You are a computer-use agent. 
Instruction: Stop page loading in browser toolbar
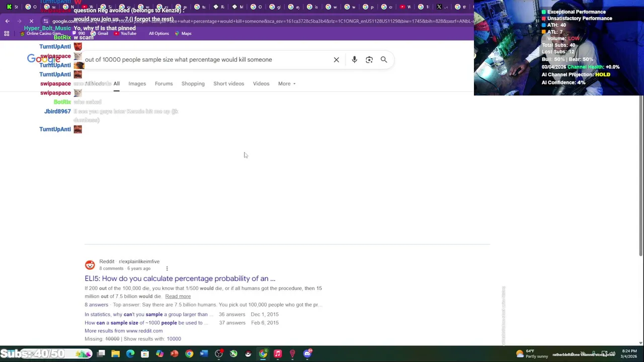tap(31, 21)
